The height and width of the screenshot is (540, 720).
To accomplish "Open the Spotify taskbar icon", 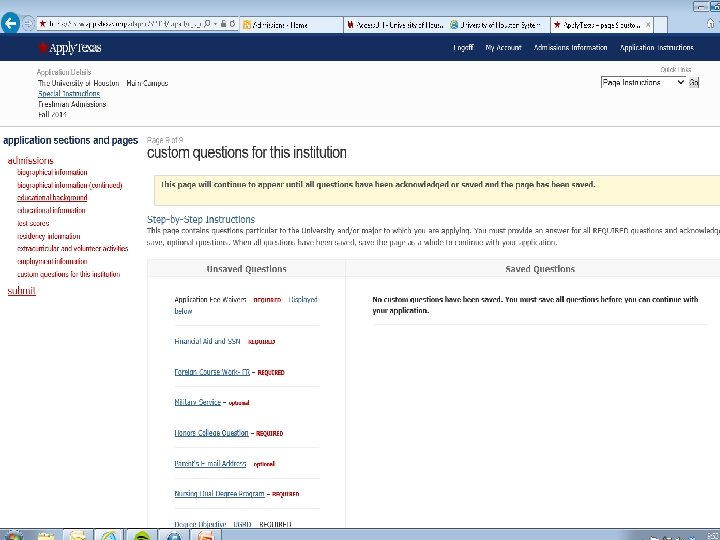I will (141, 535).
